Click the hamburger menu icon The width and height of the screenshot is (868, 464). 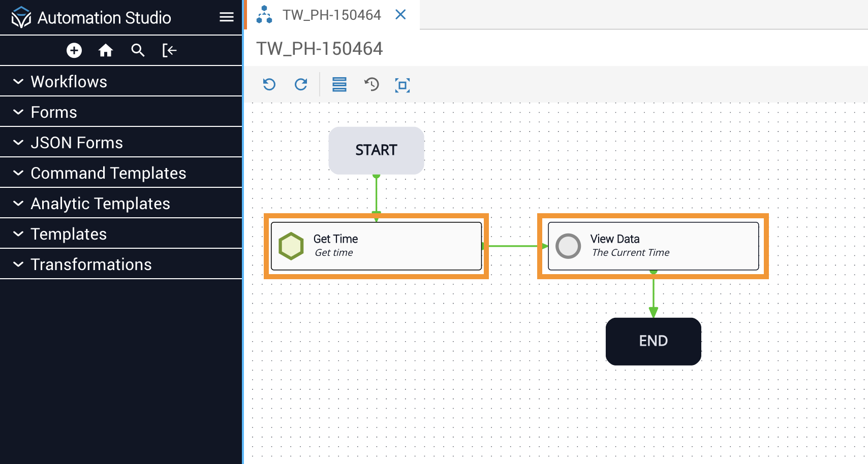tap(226, 17)
